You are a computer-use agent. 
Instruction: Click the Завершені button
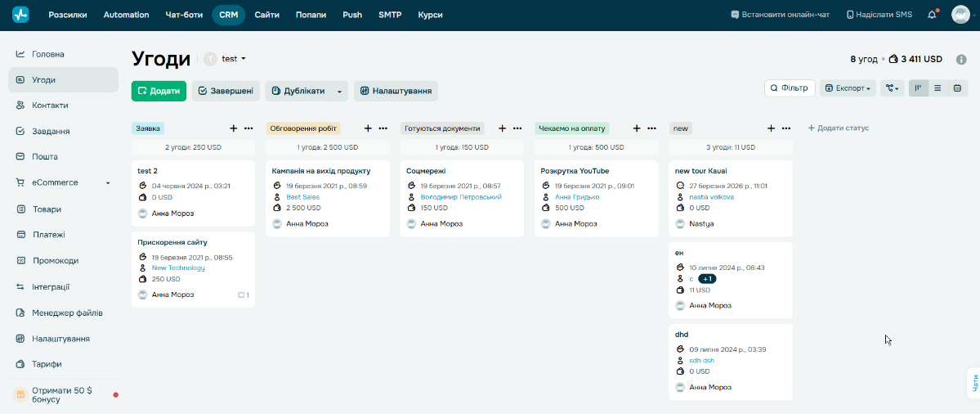(x=226, y=92)
